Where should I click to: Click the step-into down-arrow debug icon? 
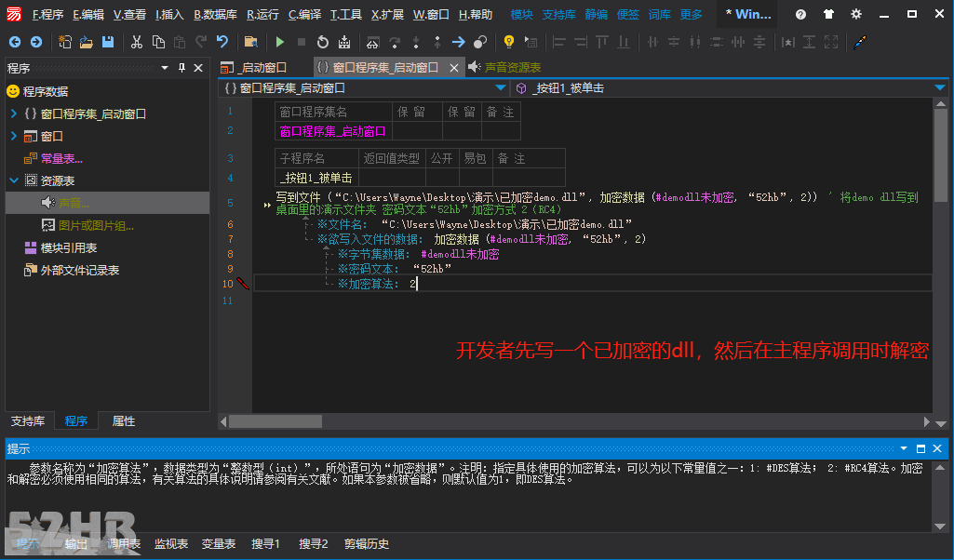(x=416, y=42)
